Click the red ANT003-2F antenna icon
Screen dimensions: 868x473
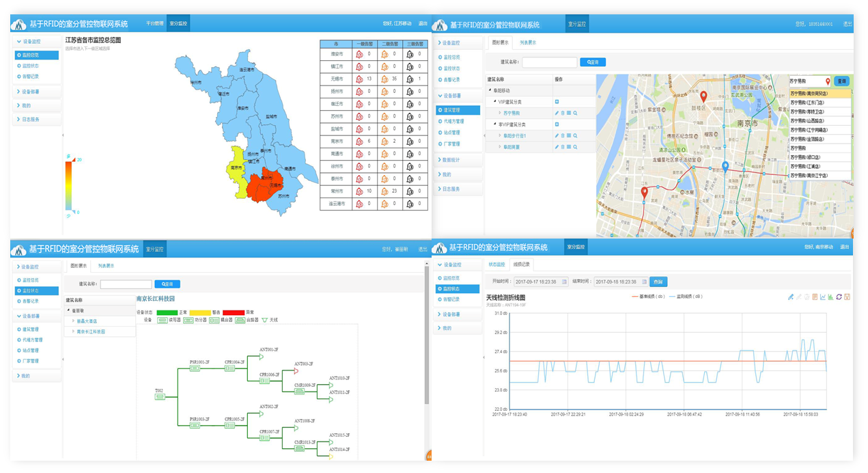(297, 371)
